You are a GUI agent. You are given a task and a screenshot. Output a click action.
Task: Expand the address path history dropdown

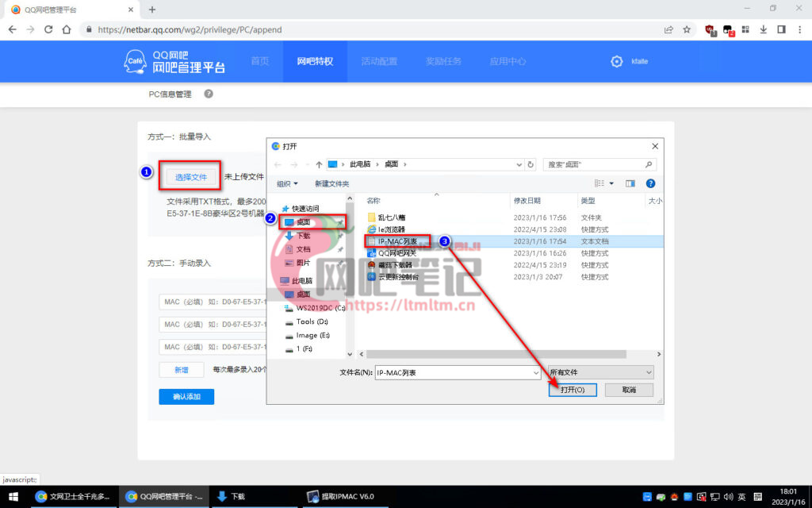tap(519, 164)
